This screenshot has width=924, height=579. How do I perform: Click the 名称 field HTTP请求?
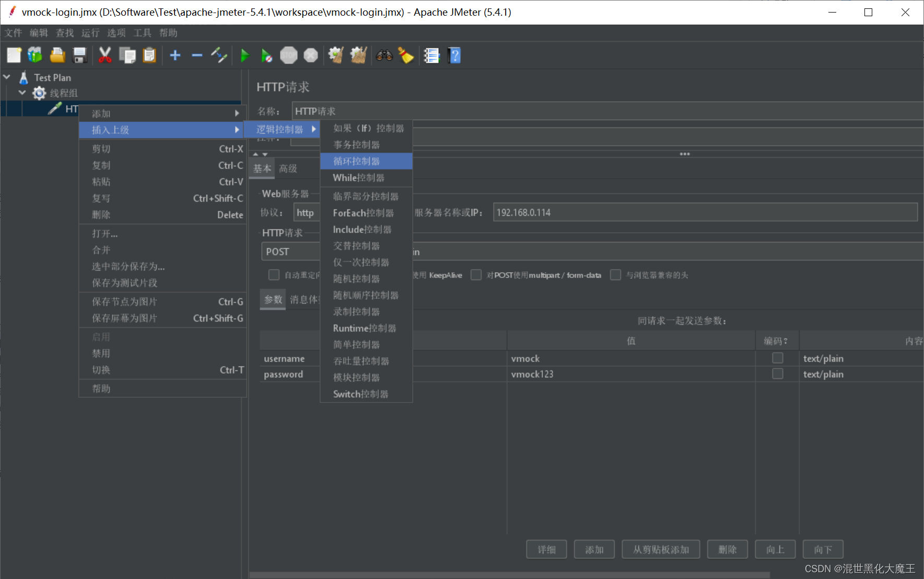pyautogui.click(x=607, y=111)
